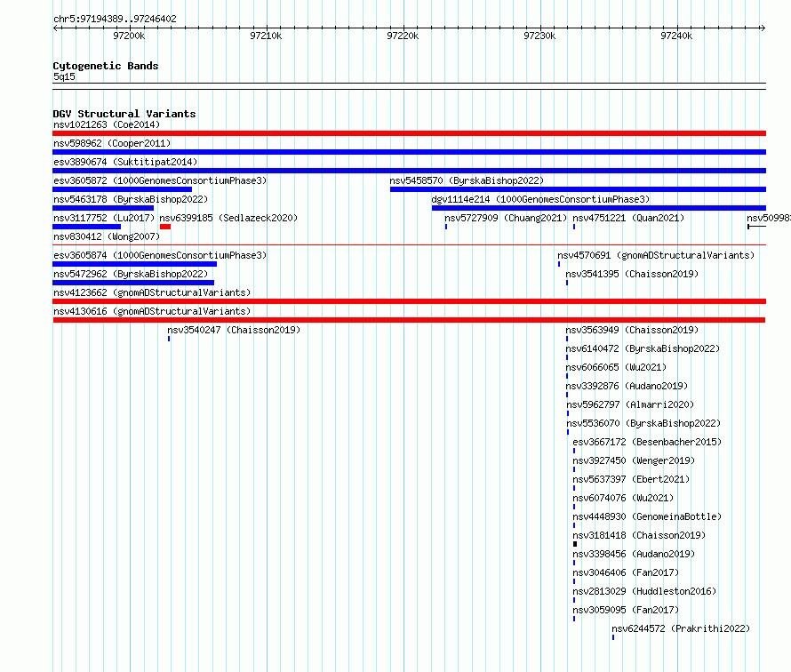The image size is (791, 672).
Task: Select the nsv5458570 (ByrskaBishop2022) label
Action: [467, 180]
